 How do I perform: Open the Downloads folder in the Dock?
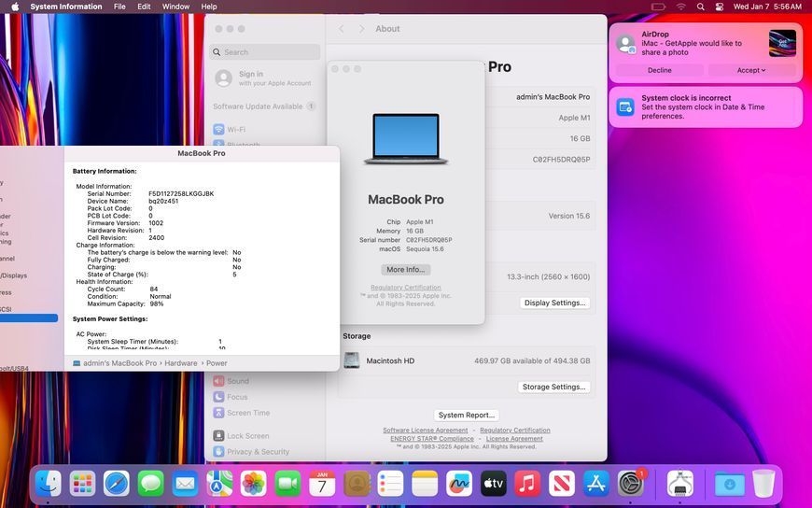729,484
